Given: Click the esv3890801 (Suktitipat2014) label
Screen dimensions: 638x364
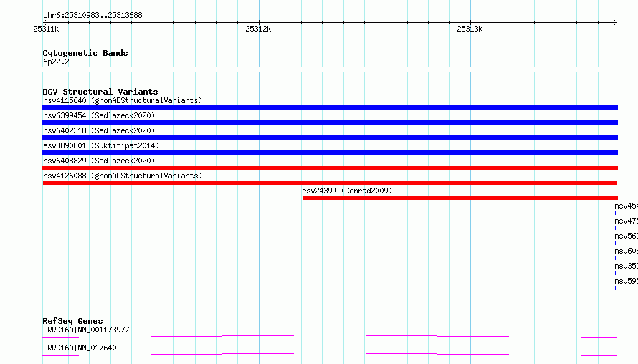Looking at the screenshot, I should 101,145.
